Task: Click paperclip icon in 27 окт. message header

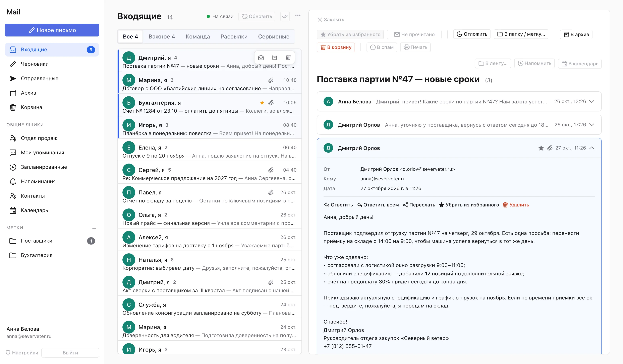Action: pos(550,148)
